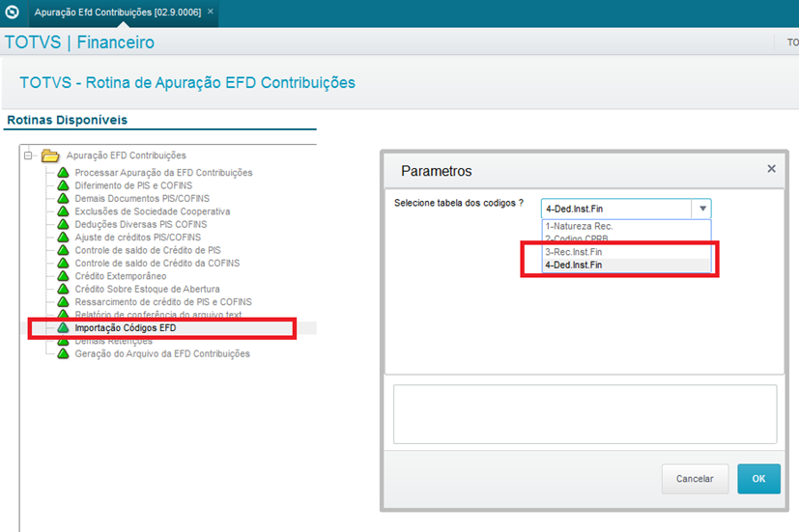Open Demais Documentos PIS/COFINS routine
The height and width of the screenshot is (532, 799).
142,198
